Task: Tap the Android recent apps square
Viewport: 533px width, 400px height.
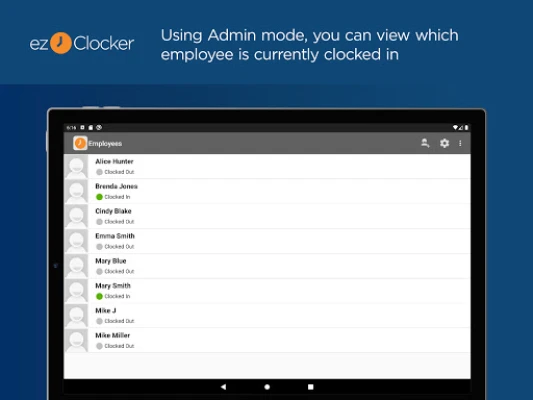Action: click(310, 387)
